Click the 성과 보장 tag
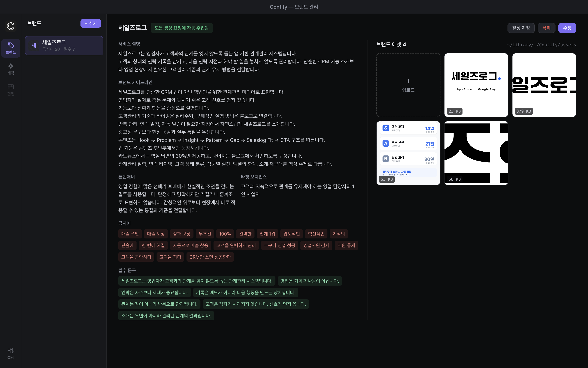588x368 pixels. 182,234
